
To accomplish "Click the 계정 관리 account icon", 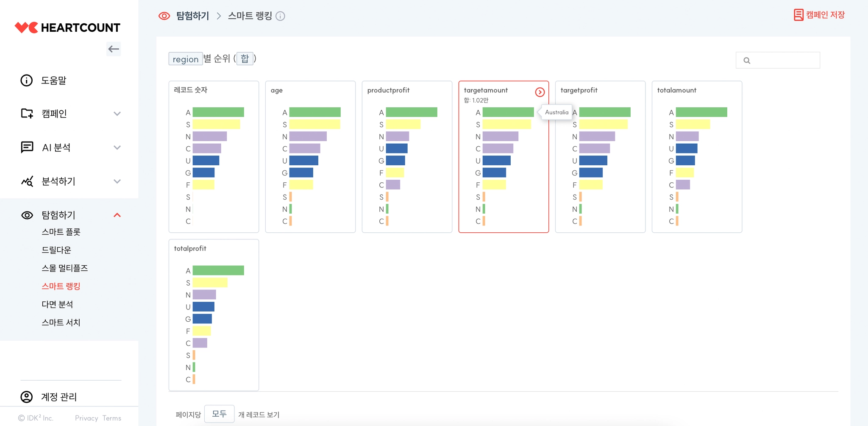I will 27,397.
